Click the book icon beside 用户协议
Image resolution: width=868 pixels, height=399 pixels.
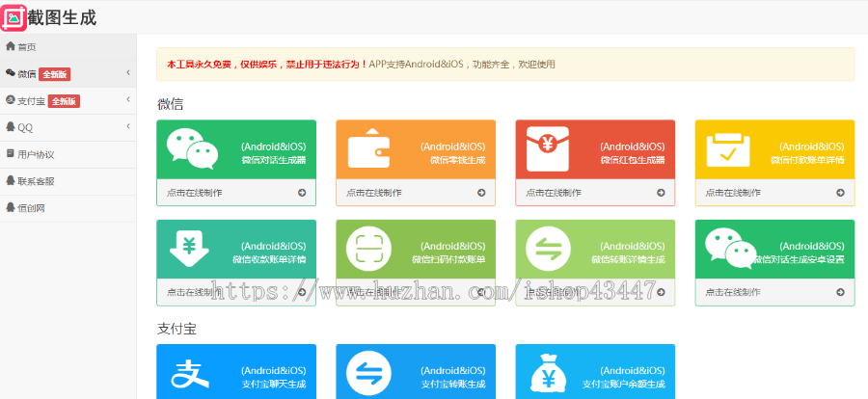click(x=10, y=153)
